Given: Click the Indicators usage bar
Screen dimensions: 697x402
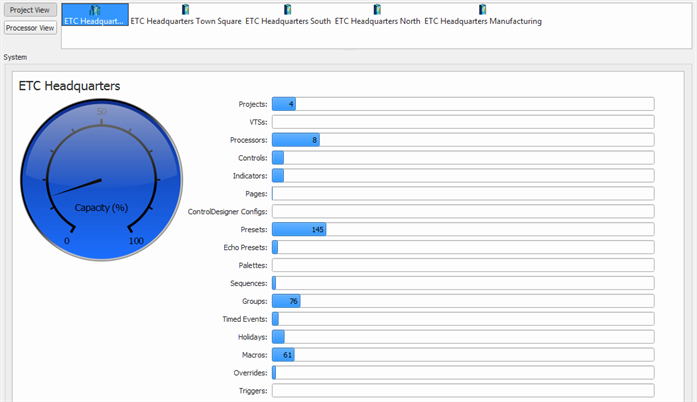Looking at the screenshot, I should (x=463, y=176).
